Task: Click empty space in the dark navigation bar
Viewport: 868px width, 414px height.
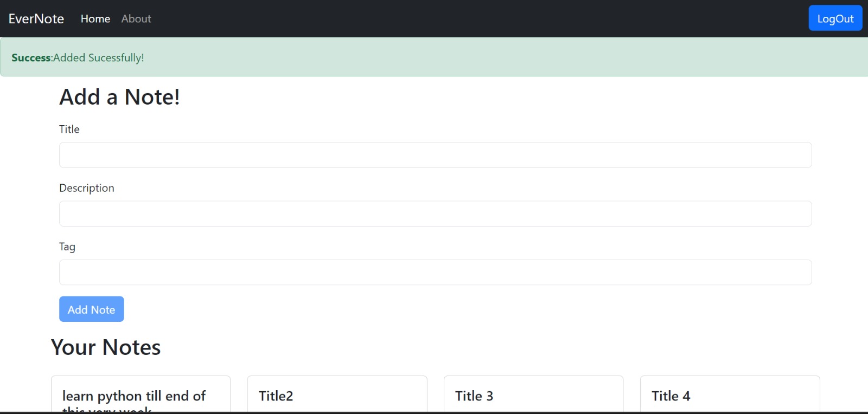Action: point(477,18)
